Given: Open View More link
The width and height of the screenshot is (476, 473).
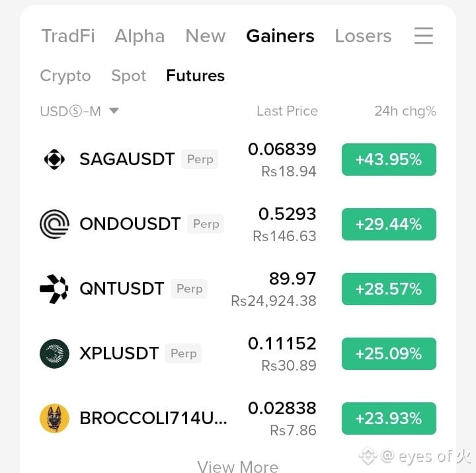Looking at the screenshot, I should point(238,466).
